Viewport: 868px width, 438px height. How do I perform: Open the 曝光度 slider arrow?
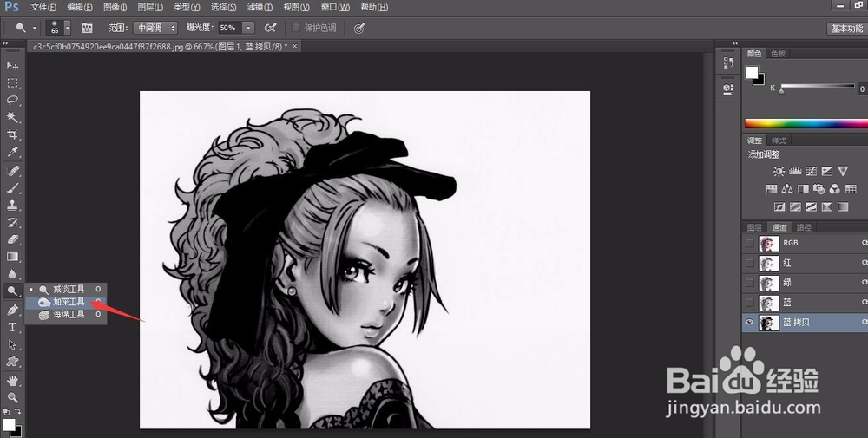(x=249, y=28)
